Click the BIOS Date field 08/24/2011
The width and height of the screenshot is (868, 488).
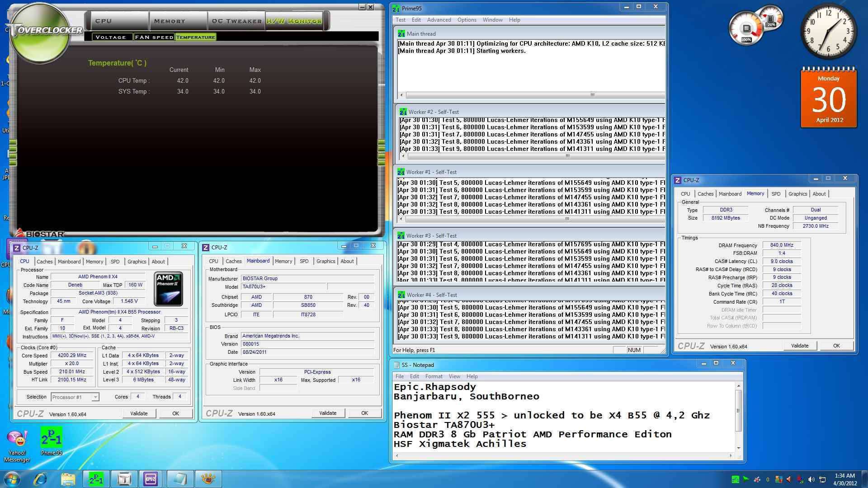[x=307, y=352]
